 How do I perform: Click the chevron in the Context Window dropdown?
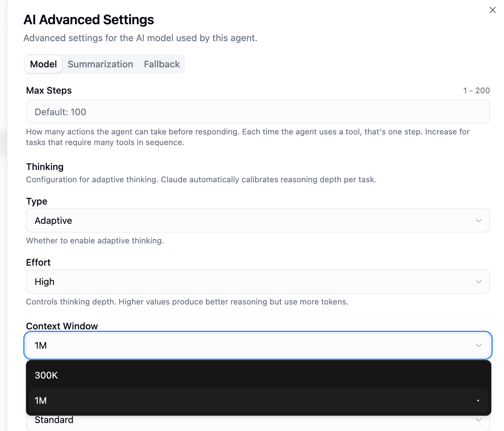pyautogui.click(x=478, y=345)
